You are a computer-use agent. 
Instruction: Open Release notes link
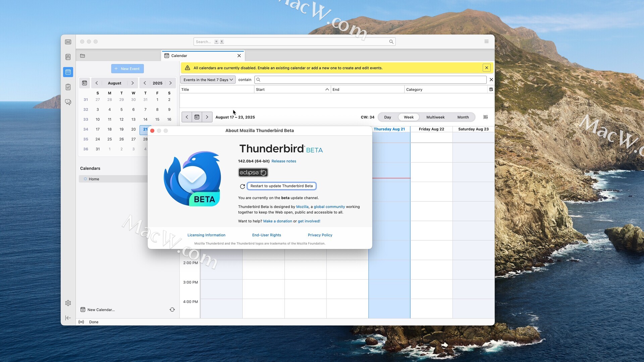(284, 161)
